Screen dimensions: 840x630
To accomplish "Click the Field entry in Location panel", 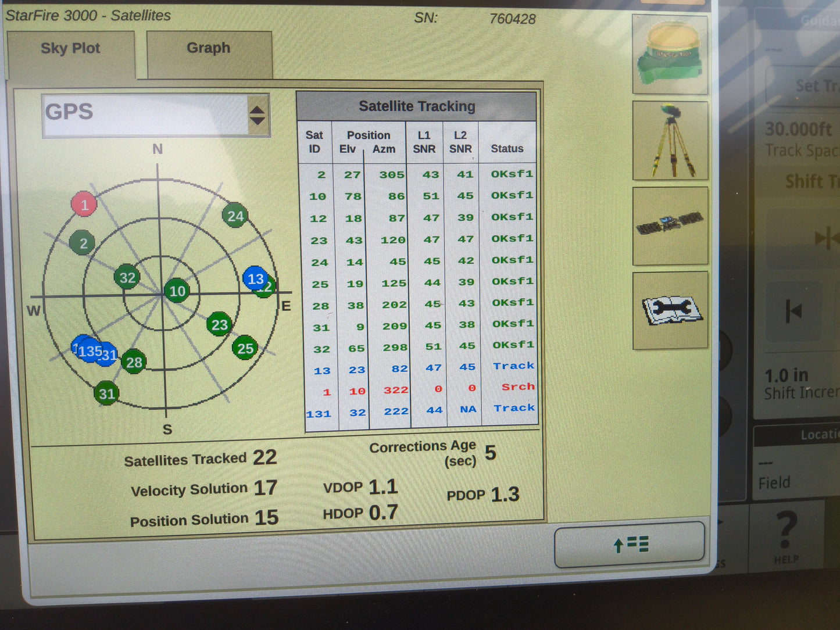I will (x=774, y=483).
